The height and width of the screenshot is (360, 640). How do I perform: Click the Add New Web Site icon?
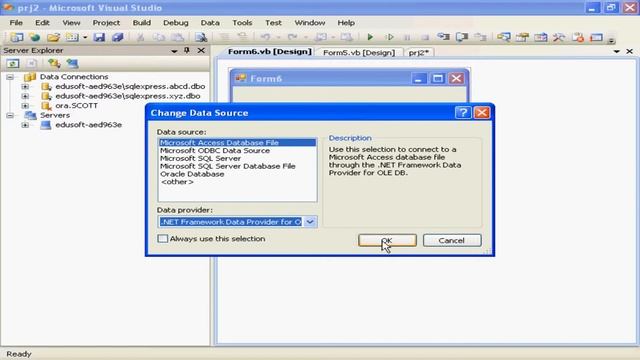tap(35, 38)
